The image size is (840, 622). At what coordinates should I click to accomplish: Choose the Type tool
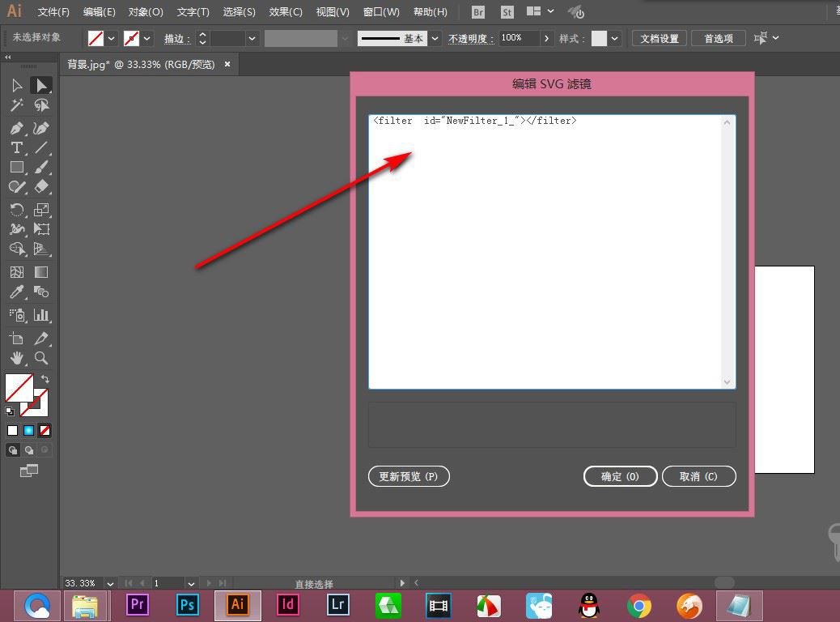click(x=16, y=147)
